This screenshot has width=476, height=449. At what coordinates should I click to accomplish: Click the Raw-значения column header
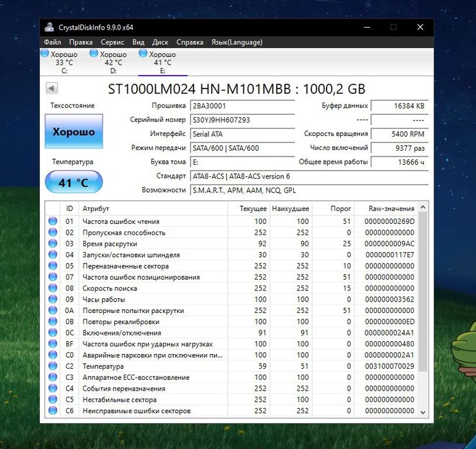click(387, 208)
